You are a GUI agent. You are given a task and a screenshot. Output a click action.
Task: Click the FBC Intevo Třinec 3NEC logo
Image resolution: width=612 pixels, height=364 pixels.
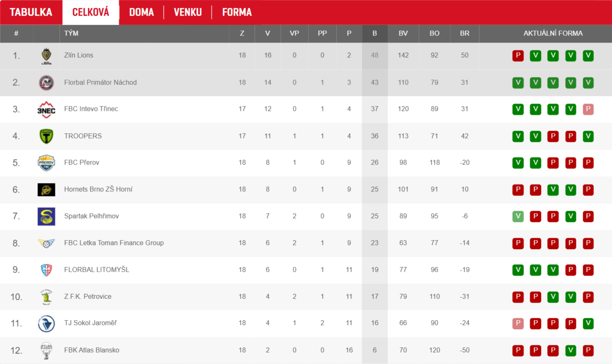tap(46, 109)
